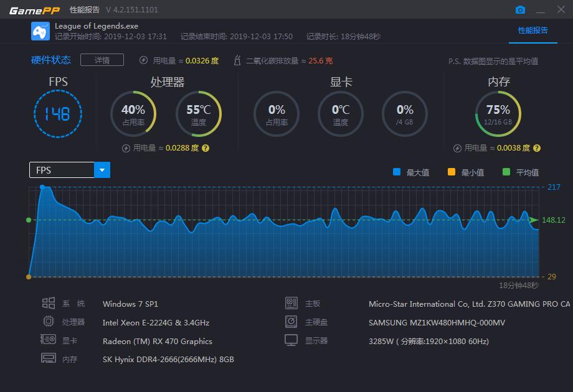The width and height of the screenshot is (573, 392).
Task: Click the record start time 2019-12-03 17:31
Action: 111,37
